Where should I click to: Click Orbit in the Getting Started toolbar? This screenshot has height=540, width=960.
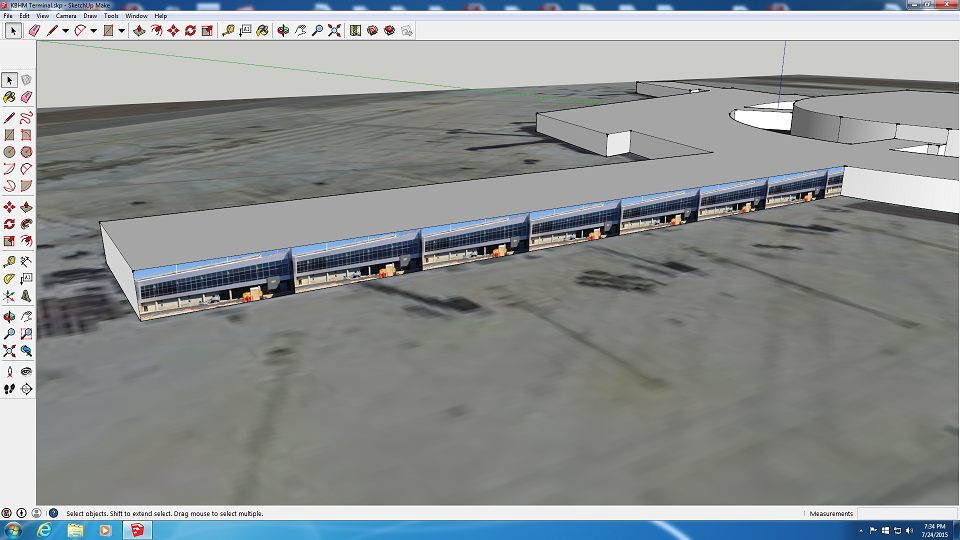coord(283,31)
